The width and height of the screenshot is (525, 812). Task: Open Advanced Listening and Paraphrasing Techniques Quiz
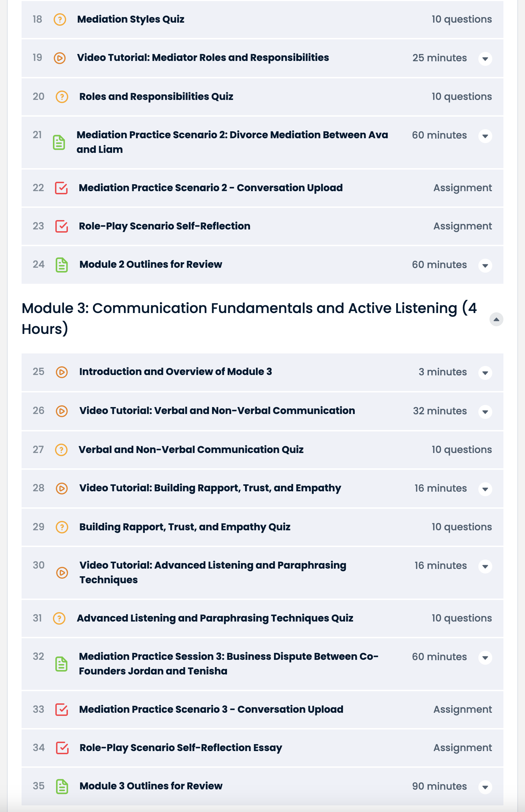[215, 618]
